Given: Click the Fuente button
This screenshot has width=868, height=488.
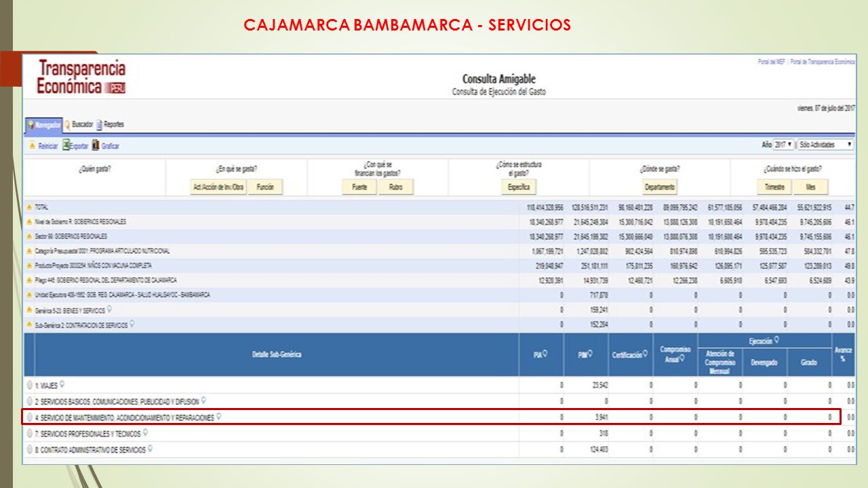Looking at the screenshot, I should 359,187.
